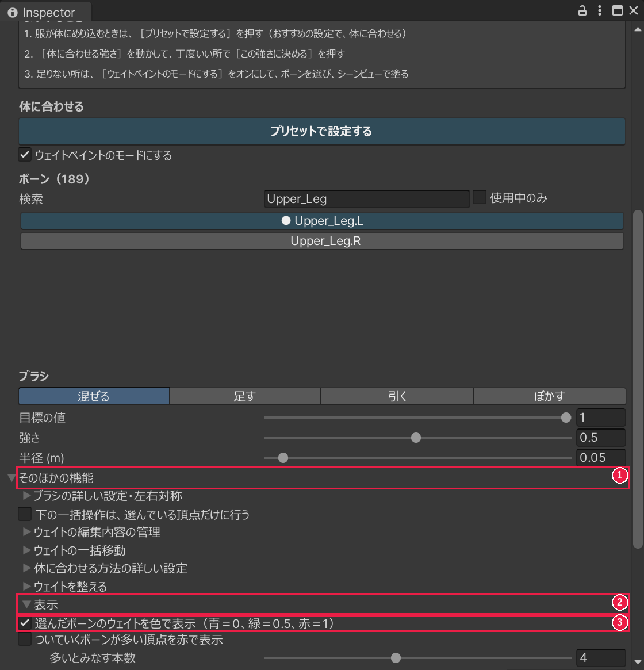Click the vertical scrollbar thumb
644x670 pixels.
pyautogui.click(x=638, y=378)
